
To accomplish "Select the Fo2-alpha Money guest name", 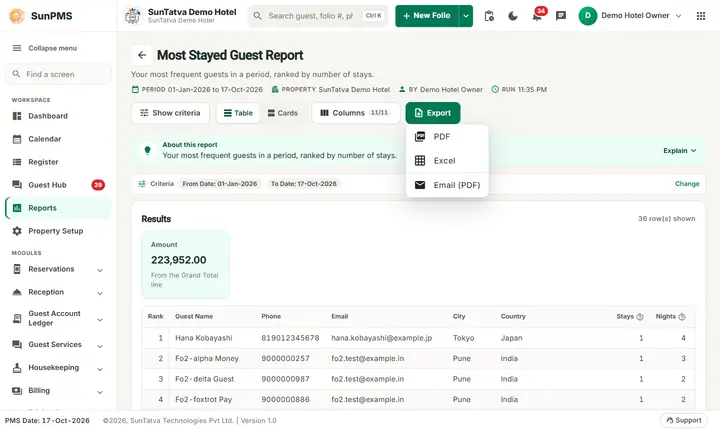I will pyautogui.click(x=207, y=359).
